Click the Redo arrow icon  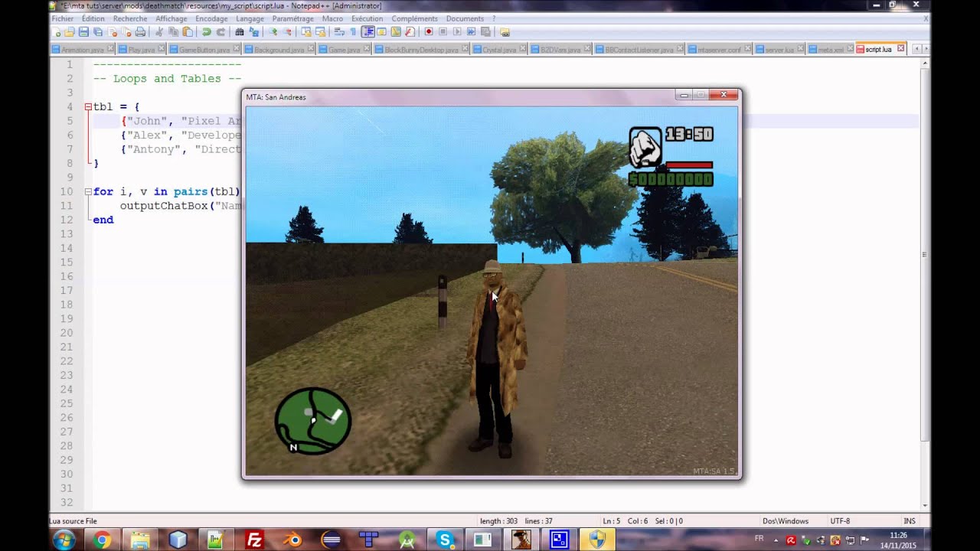pyautogui.click(x=220, y=32)
